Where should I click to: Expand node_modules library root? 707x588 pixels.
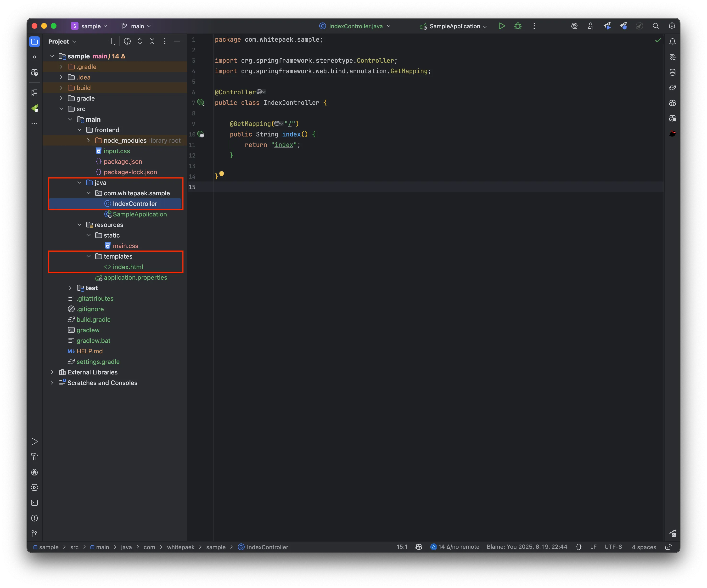[89, 141]
